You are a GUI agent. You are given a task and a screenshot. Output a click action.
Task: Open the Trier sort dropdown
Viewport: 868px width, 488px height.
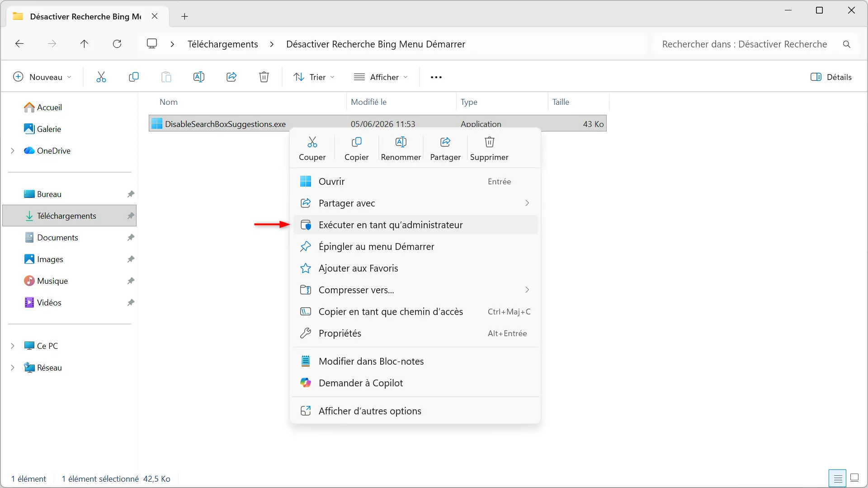tap(314, 77)
